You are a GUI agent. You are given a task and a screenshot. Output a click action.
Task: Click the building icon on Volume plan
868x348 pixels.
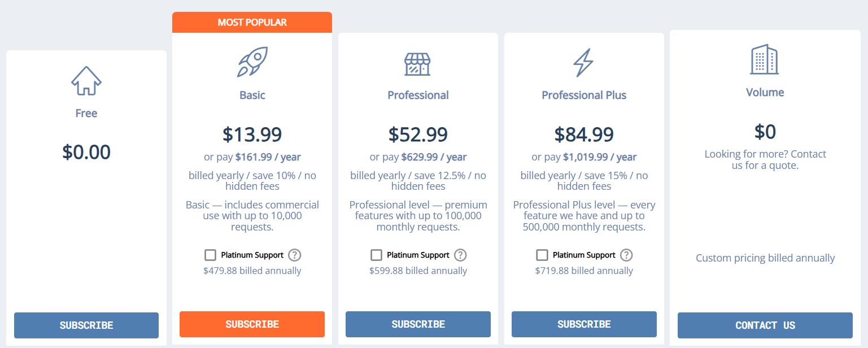click(x=764, y=59)
